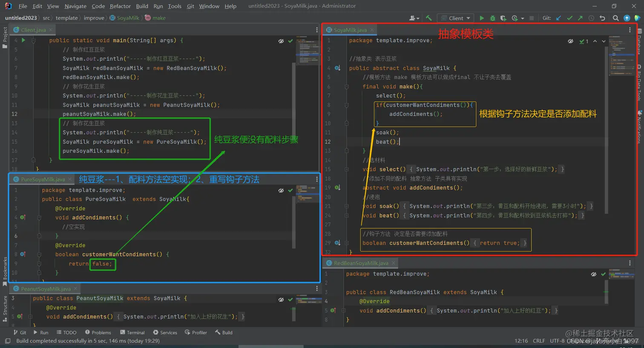Open Search Everywhere magnifier
Viewport: 644px width, 348px height.
[615, 18]
